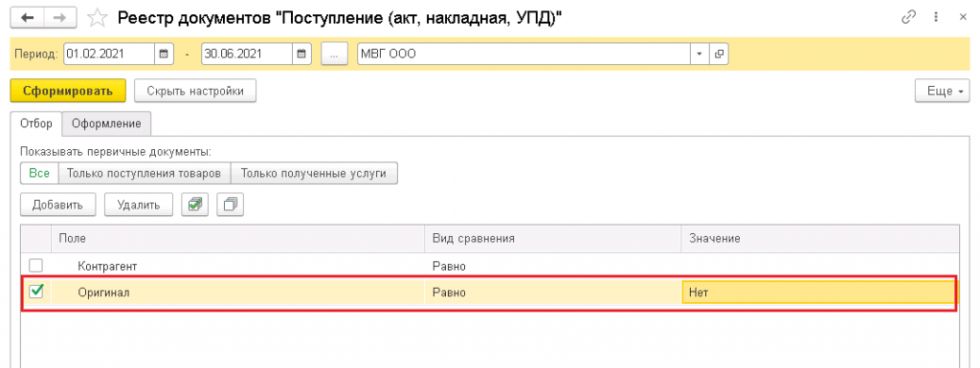Image resolution: width=980 pixels, height=368 pixels.
Task: Open the Еще dropdown menu
Action: point(942,91)
